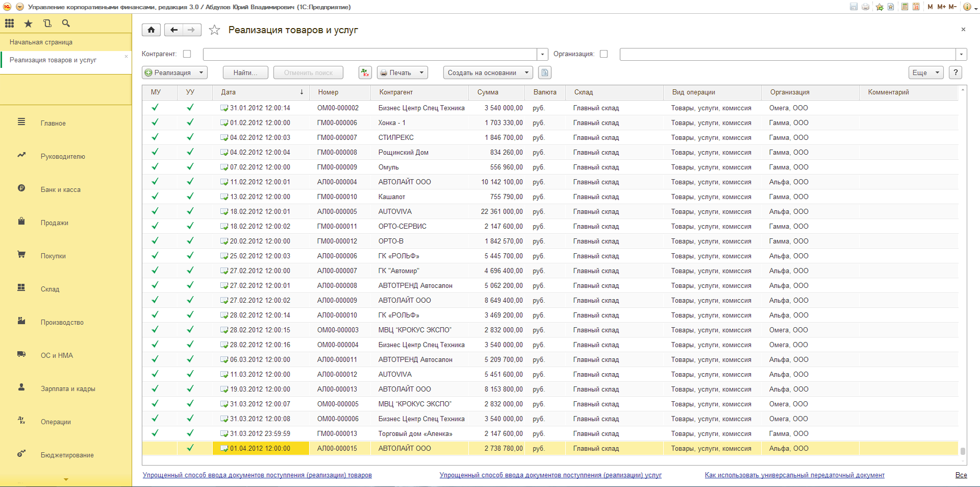Open the Операции section

[x=56, y=422]
